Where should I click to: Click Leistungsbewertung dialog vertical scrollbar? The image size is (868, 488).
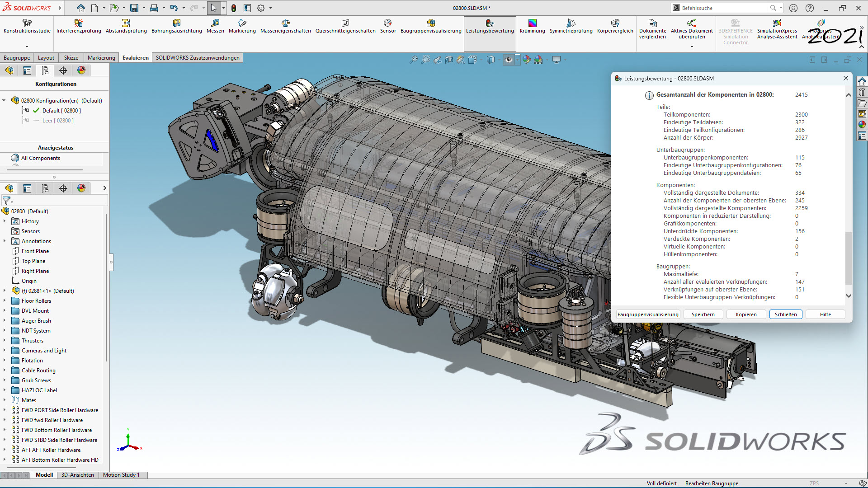point(849,258)
